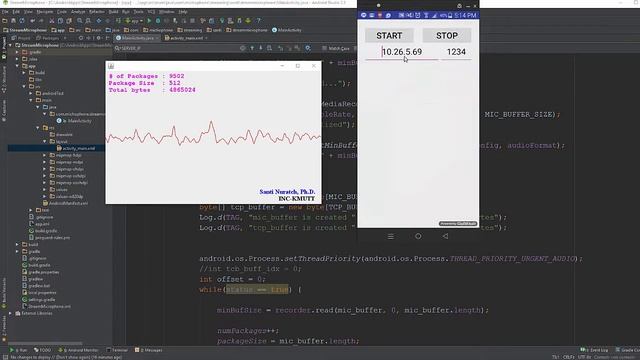Select gradle.properties in the project tree

click(41, 272)
